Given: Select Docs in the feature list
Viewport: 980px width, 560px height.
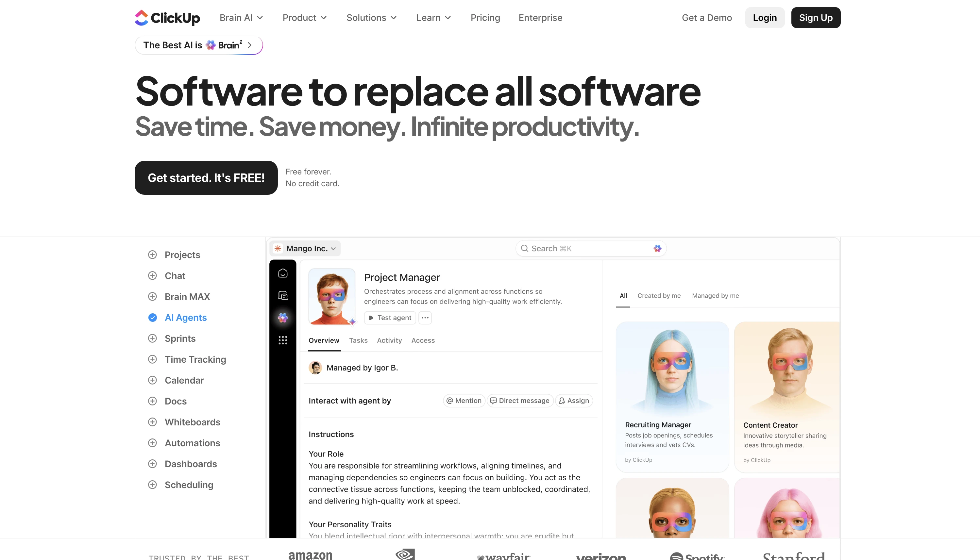Looking at the screenshot, I should [176, 401].
